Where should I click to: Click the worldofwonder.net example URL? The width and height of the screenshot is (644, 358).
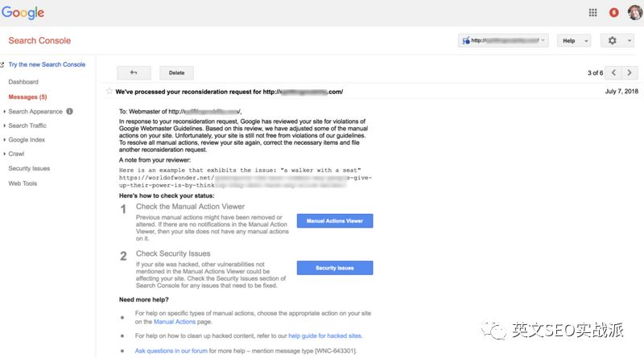(246, 182)
